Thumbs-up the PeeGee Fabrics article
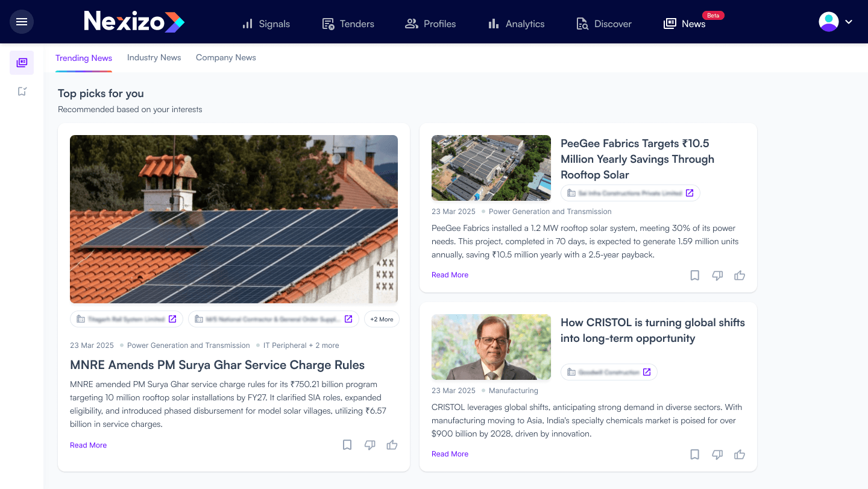This screenshot has height=489, width=868. click(740, 276)
